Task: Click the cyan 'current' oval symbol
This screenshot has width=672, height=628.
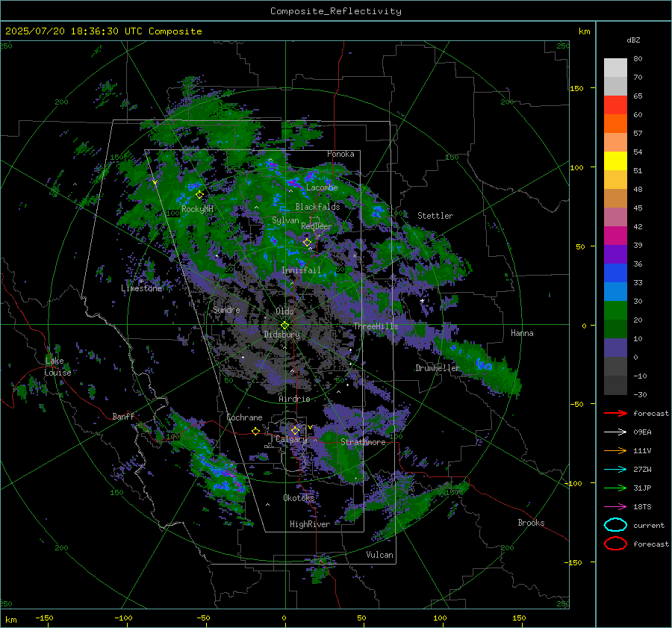Action: [615, 525]
